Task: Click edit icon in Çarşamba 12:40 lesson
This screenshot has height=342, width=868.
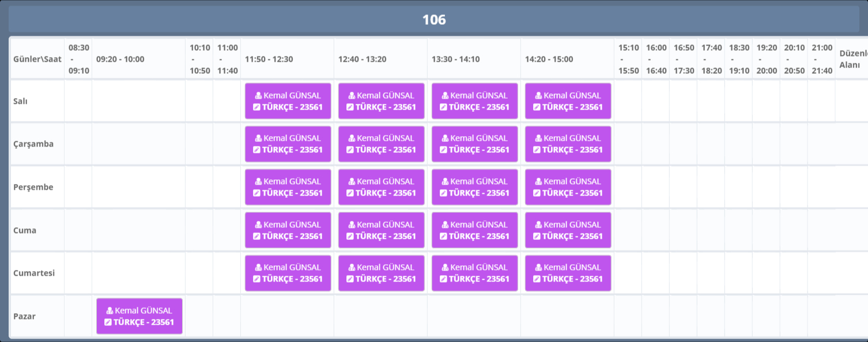Action: click(x=350, y=150)
